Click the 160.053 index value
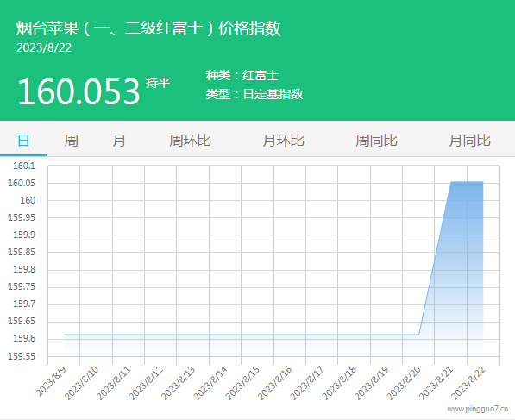Image resolution: width=515 pixels, height=420 pixels. 79,91
